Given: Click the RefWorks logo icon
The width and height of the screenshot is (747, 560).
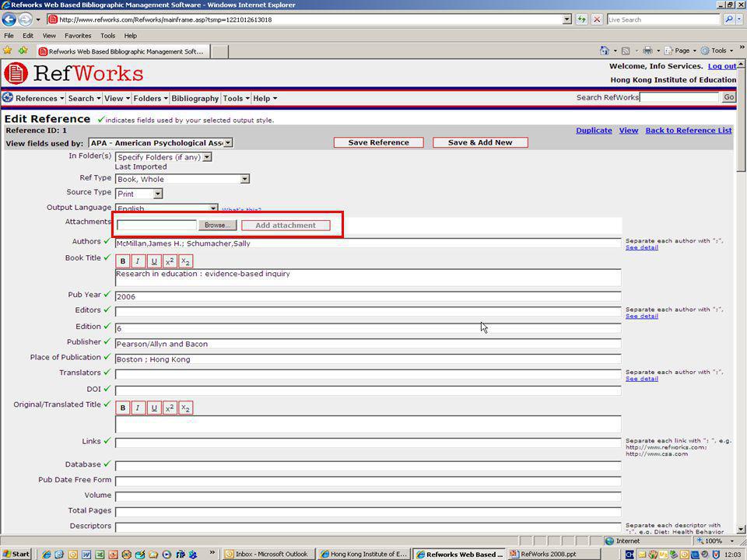Looking at the screenshot, I should (16, 73).
